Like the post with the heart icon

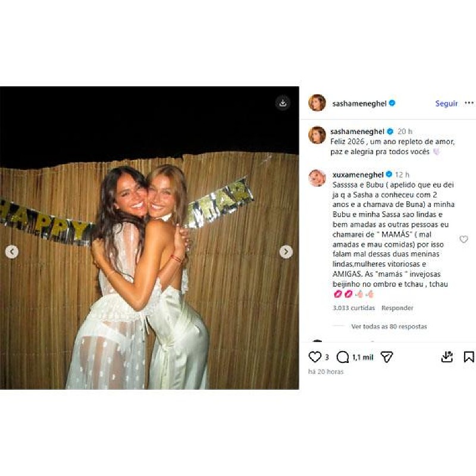[x=315, y=357]
